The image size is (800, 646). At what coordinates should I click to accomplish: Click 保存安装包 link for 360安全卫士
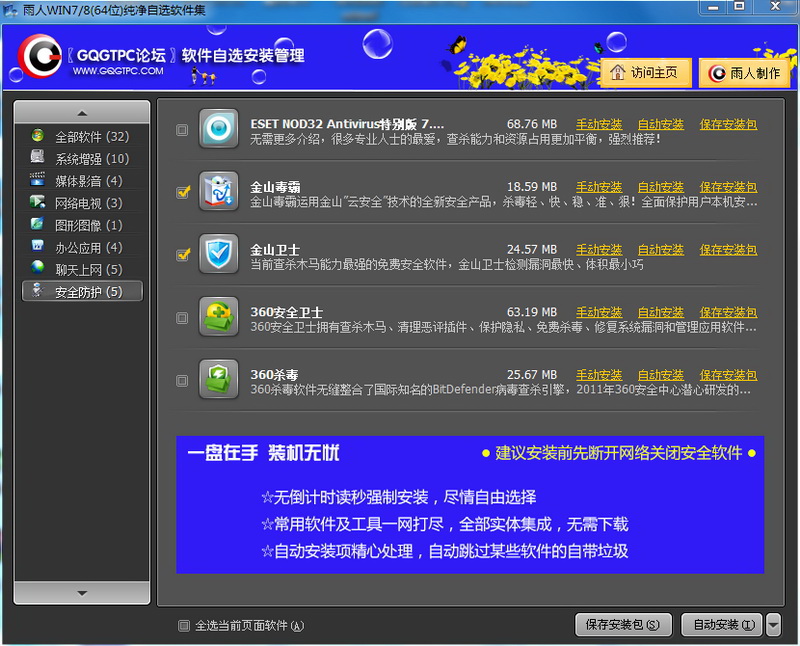(x=728, y=312)
